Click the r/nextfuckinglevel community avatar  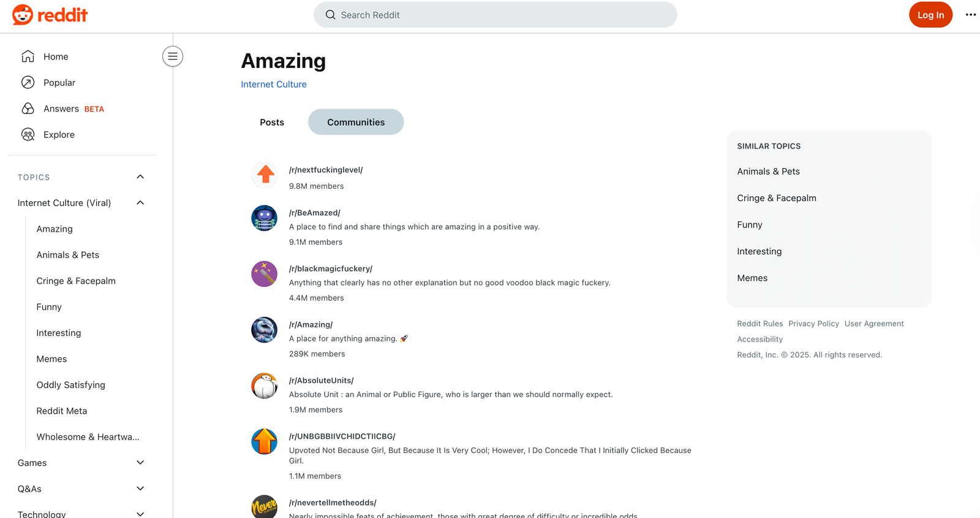pyautogui.click(x=265, y=175)
